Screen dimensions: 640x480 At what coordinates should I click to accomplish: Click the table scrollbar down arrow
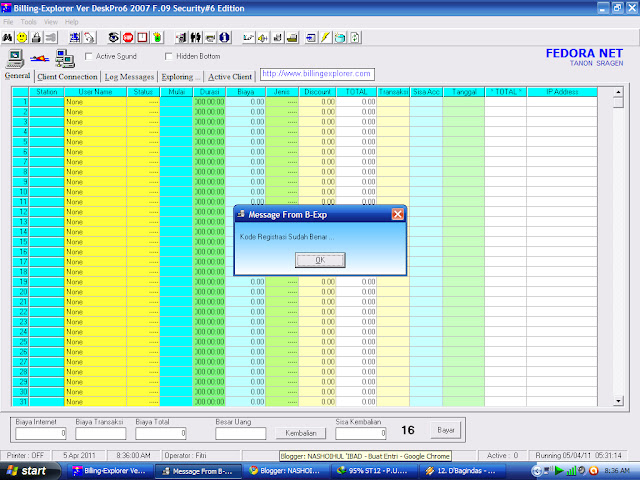618,401
